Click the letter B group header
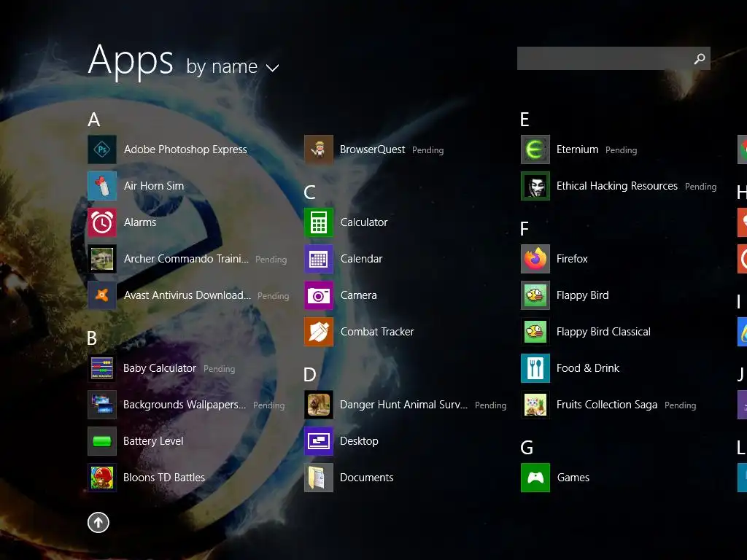The image size is (747, 560). point(92,338)
